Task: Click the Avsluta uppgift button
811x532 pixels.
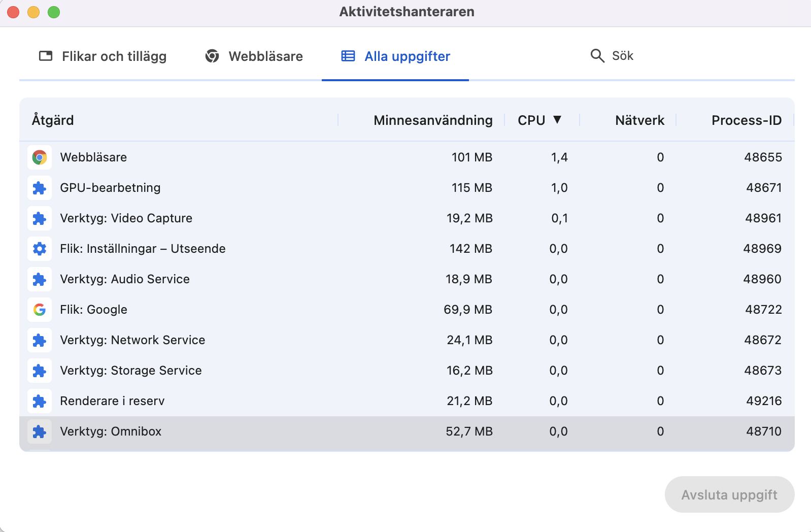Action: pyautogui.click(x=729, y=494)
